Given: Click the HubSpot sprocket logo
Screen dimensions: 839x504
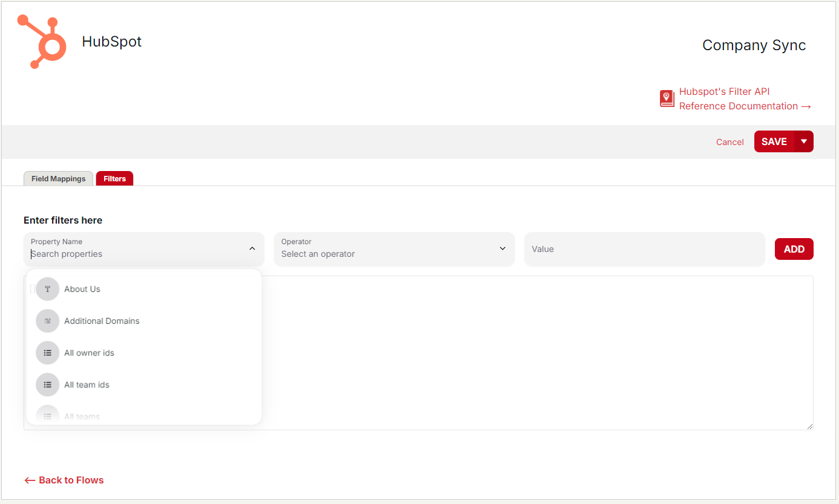Looking at the screenshot, I should point(42,42).
